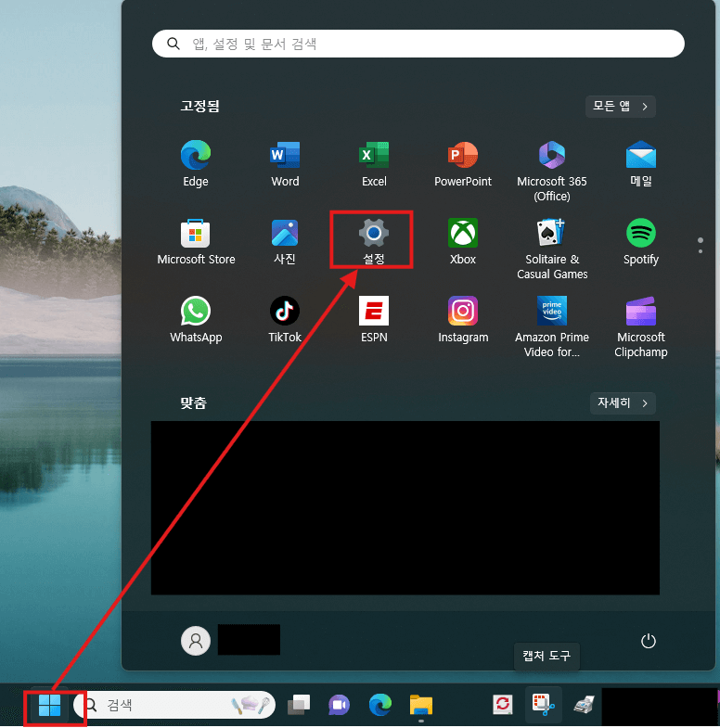Open Microsoft Clipchamp

point(641,326)
